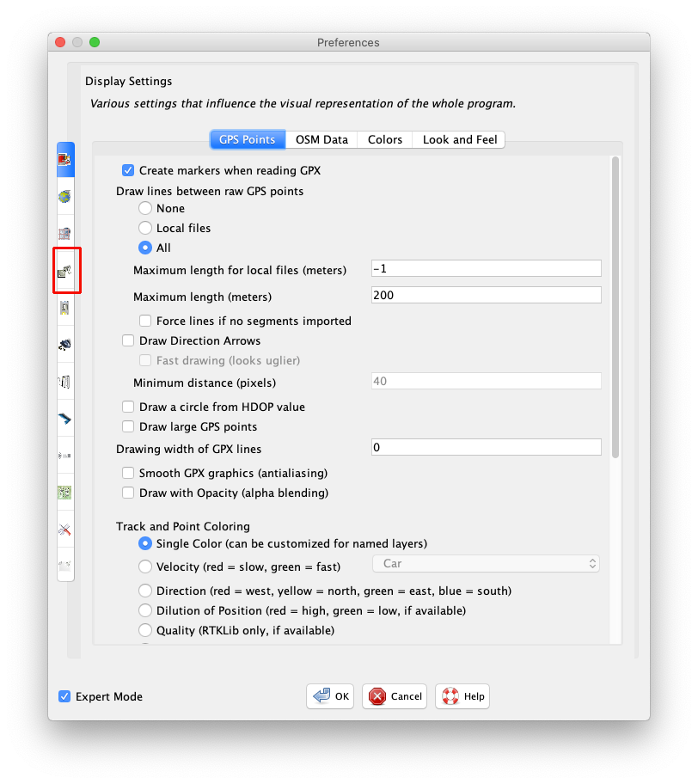Enable Draw Direction Arrows checkbox

tap(128, 340)
